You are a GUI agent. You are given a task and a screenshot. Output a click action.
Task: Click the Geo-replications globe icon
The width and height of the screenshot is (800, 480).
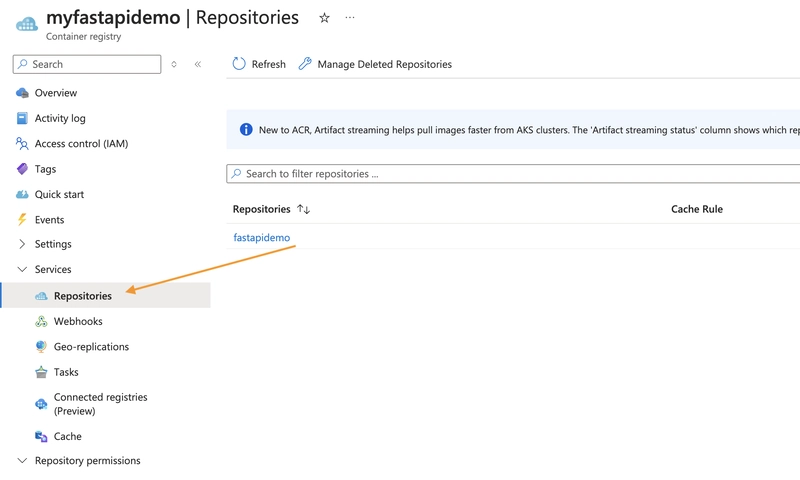[x=41, y=347]
